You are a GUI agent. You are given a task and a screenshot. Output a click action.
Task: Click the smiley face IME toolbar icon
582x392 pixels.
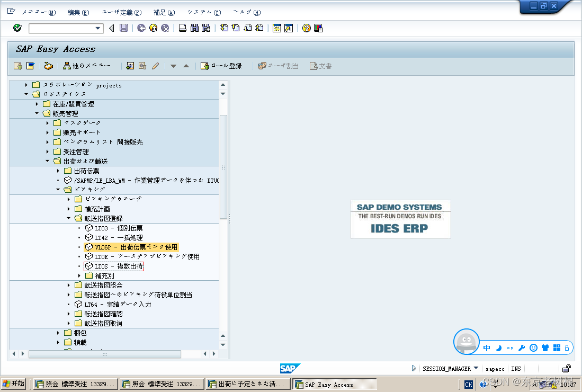pyautogui.click(x=533, y=348)
